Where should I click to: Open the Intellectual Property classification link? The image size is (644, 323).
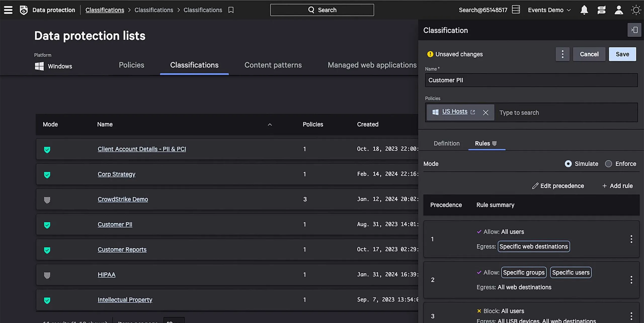click(x=125, y=300)
